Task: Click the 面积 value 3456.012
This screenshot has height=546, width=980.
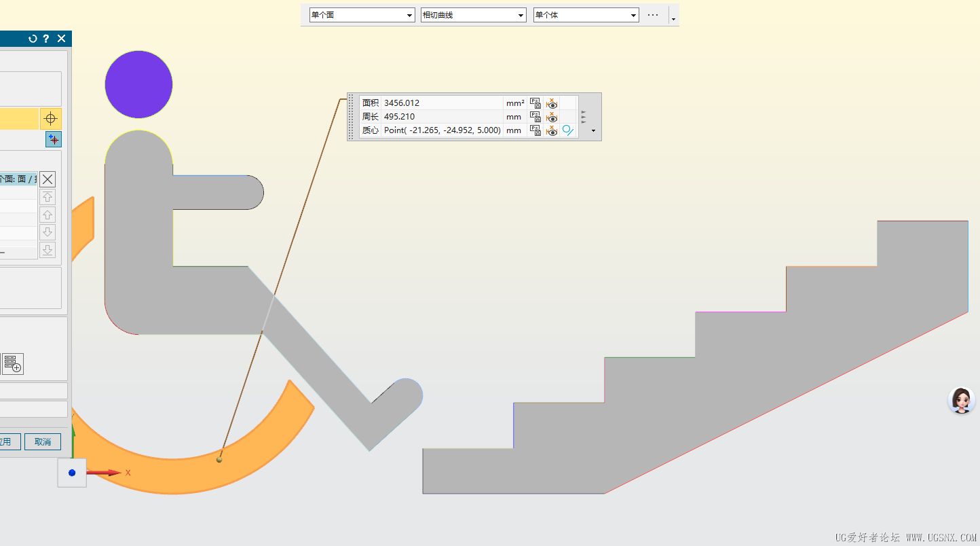Action: coord(402,103)
